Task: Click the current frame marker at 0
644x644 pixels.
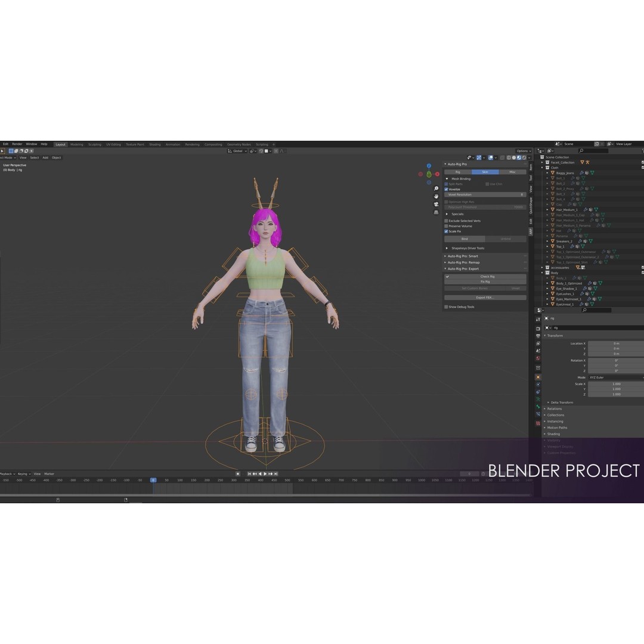Action: point(153,480)
